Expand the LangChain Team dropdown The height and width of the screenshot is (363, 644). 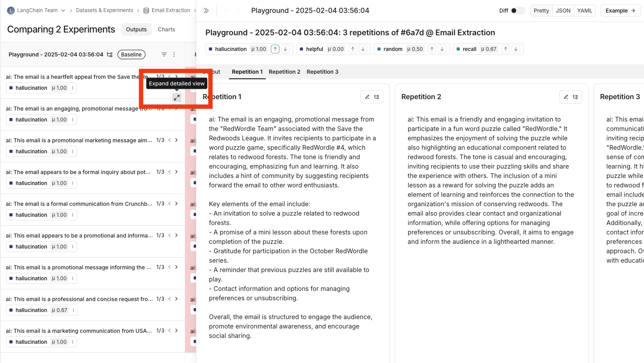click(63, 10)
